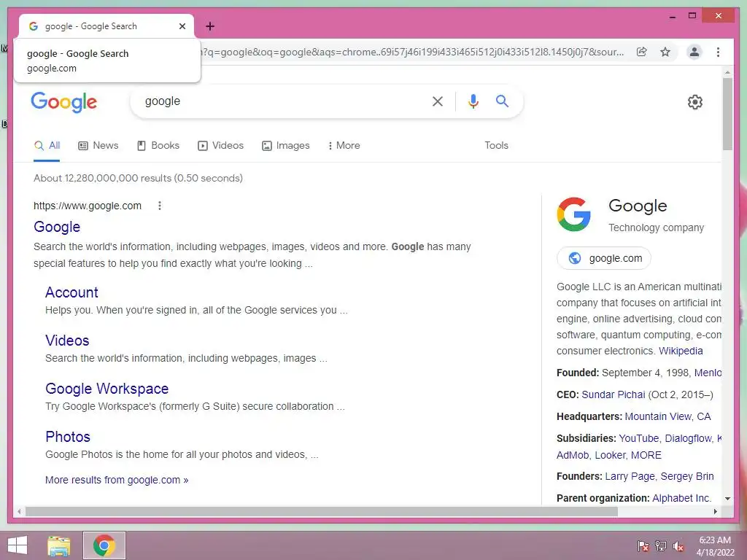Click the vertical scrollbar thumb
The image size is (747, 560).
click(727, 114)
